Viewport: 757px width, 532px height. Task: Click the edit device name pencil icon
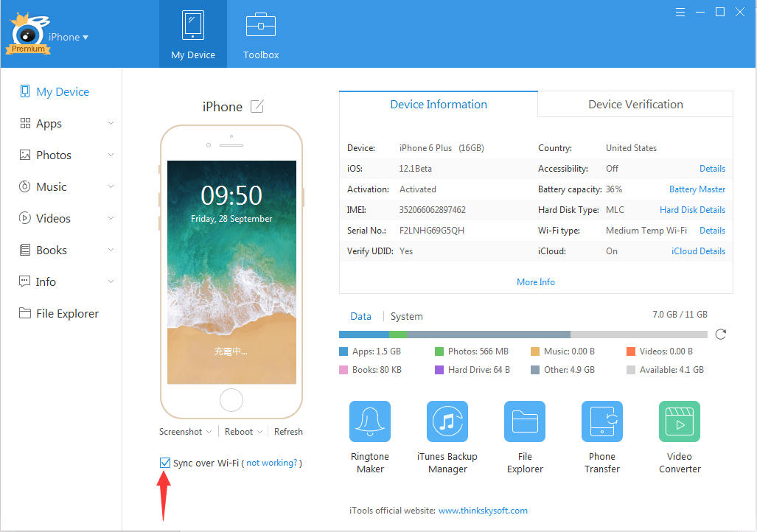point(257,107)
